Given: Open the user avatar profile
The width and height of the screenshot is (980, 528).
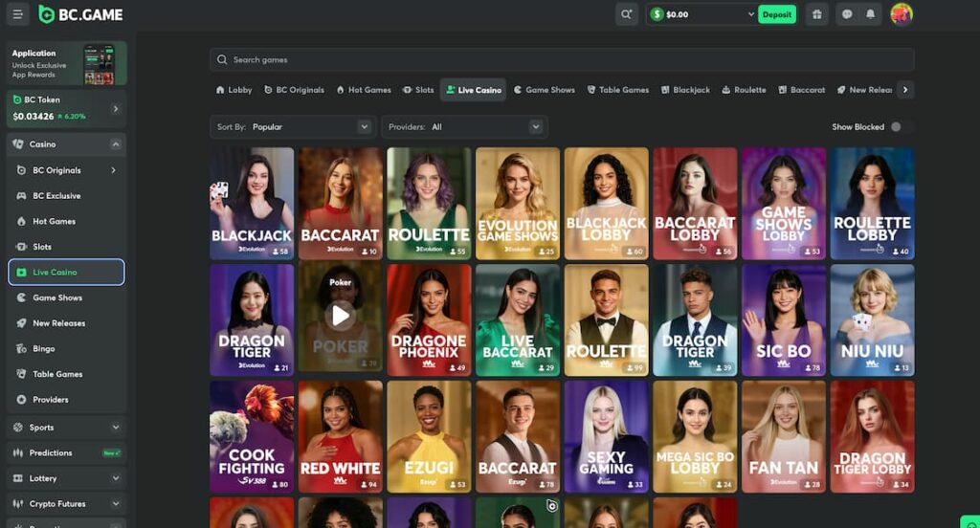Looking at the screenshot, I should click(902, 14).
